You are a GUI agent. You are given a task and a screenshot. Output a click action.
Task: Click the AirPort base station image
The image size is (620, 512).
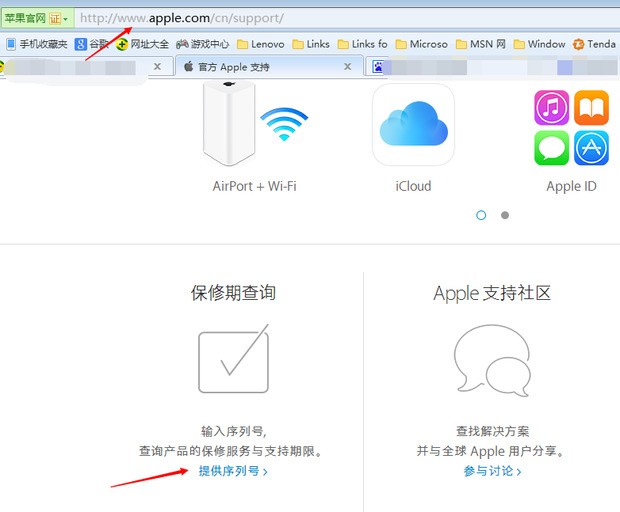tap(229, 123)
